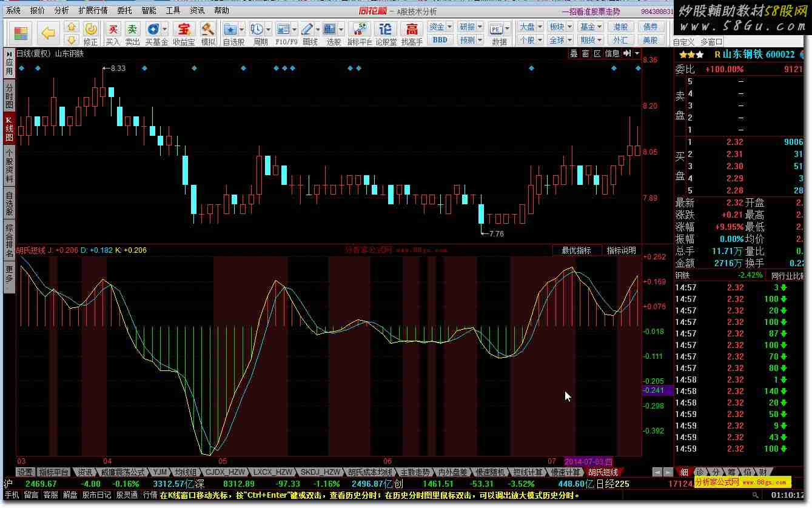This screenshot has width=812, height=508.
Task: Click the 区 range icon in chart header
Action: coord(597,53)
